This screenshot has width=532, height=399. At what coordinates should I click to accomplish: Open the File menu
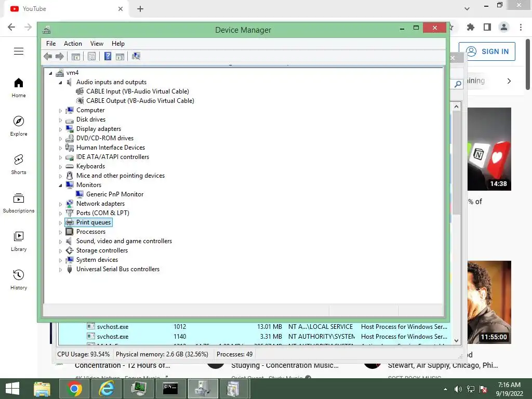click(x=51, y=44)
